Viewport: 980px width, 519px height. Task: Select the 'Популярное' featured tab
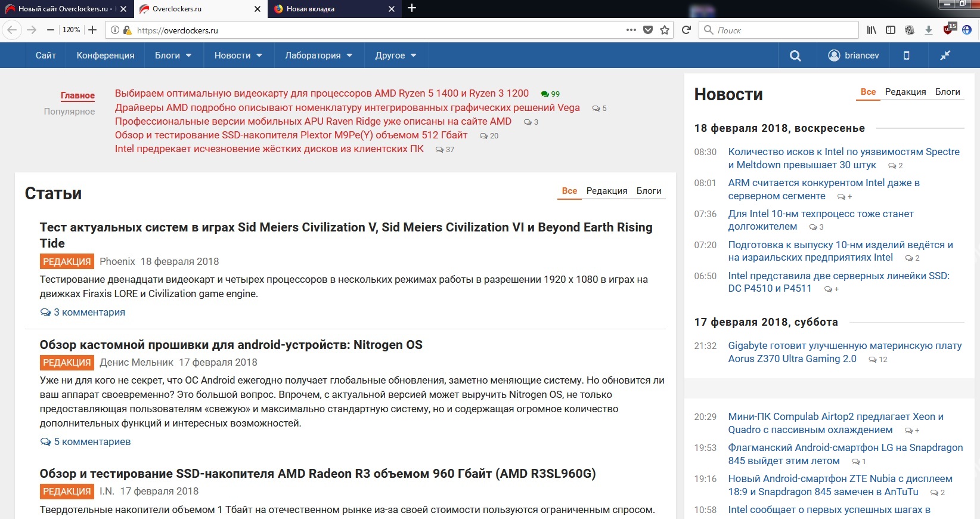click(x=69, y=112)
